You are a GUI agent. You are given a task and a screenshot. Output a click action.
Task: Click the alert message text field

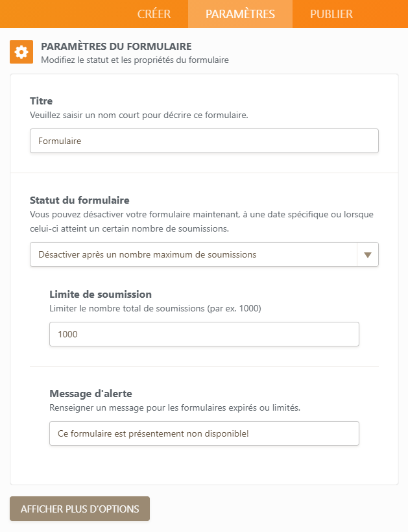pyautogui.click(x=204, y=433)
